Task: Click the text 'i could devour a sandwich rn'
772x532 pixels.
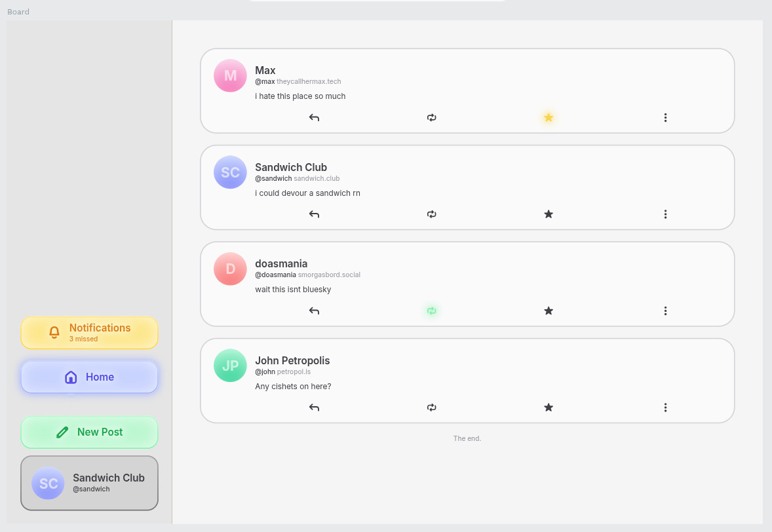Action: 308,193
